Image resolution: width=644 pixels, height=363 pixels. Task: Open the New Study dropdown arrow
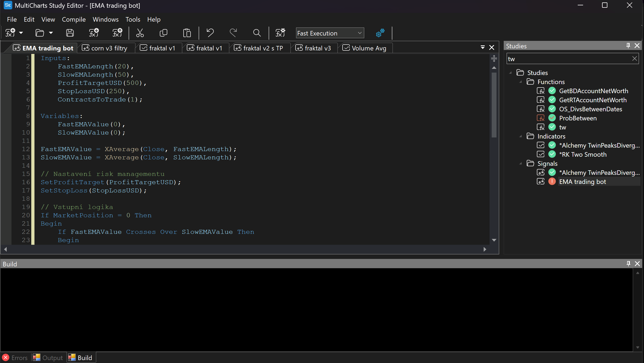point(21,33)
